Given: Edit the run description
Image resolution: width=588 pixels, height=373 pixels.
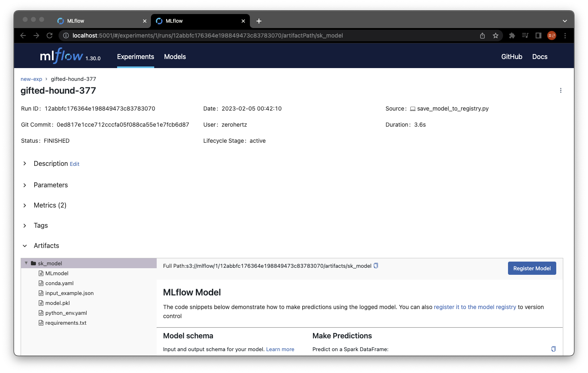Looking at the screenshot, I should (x=75, y=164).
